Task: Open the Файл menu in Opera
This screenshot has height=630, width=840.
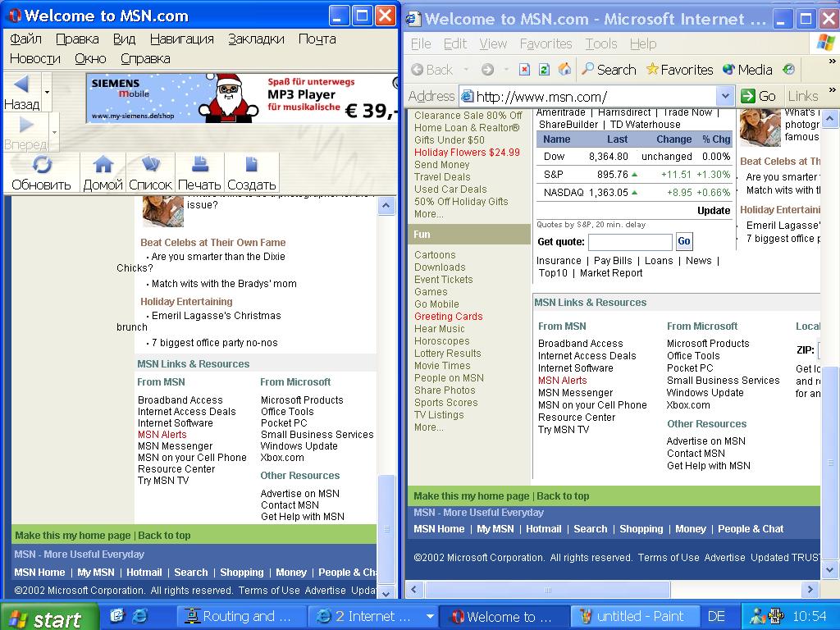Action: click(x=25, y=39)
